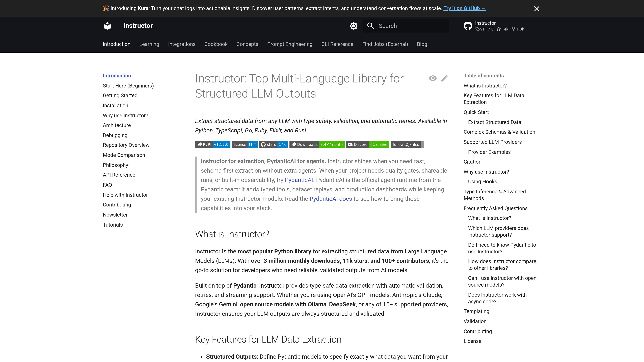Open Find Jobs (External) tab
Viewport: 644px width, 362px height.
coord(385,44)
